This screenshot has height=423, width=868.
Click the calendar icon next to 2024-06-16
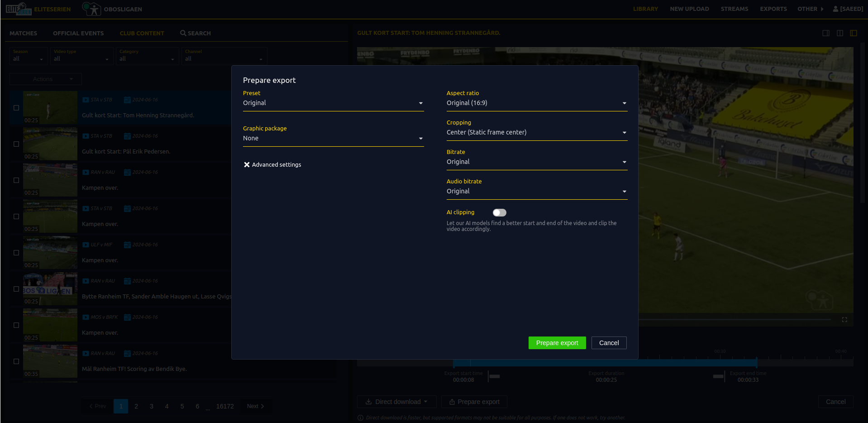(x=126, y=99)
